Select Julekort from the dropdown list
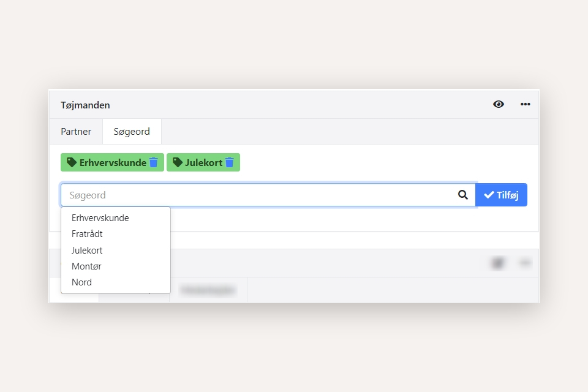The image size is (588, 392). coord(87,251)
